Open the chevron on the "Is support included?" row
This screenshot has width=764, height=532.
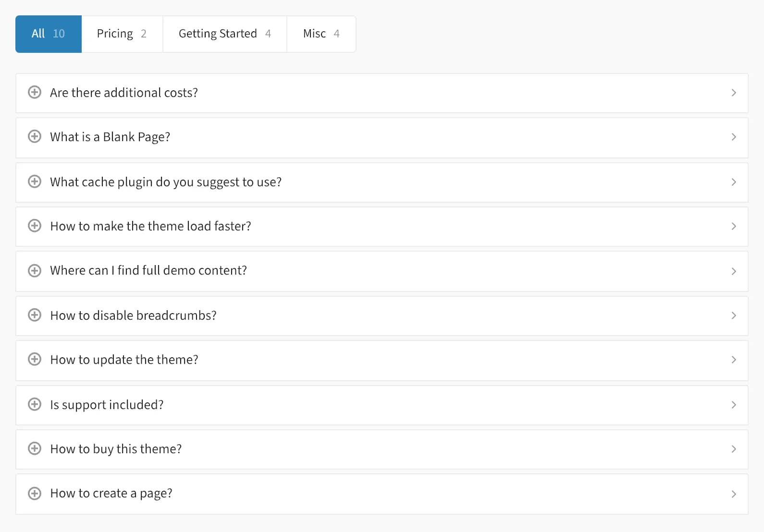[734, 405]
